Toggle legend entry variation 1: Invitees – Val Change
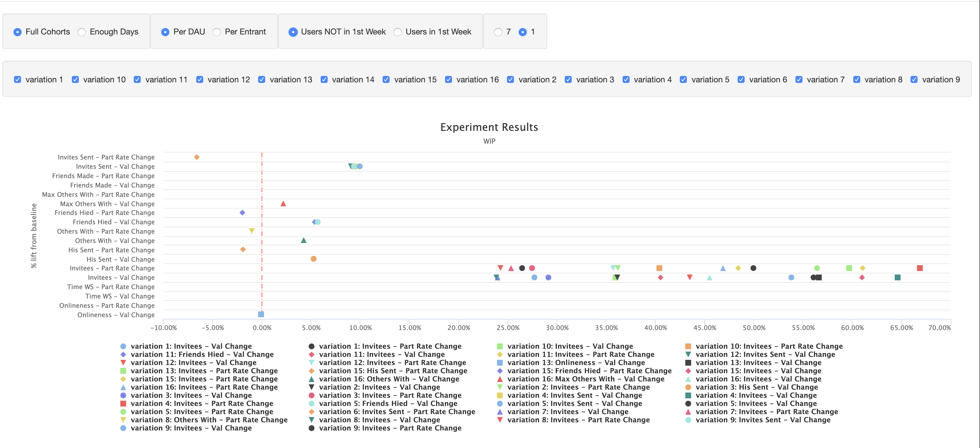This screenshot has width=980, height=448. pos(191,346)
